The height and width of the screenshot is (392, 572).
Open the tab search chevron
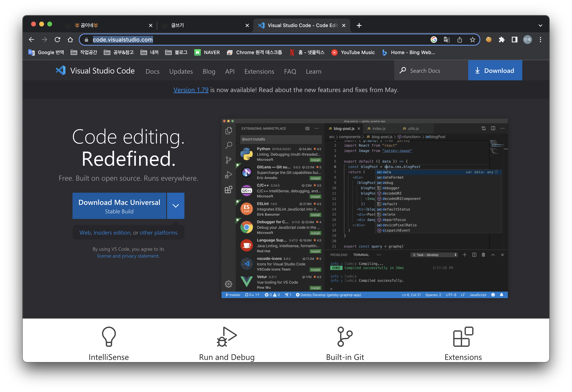540,25
